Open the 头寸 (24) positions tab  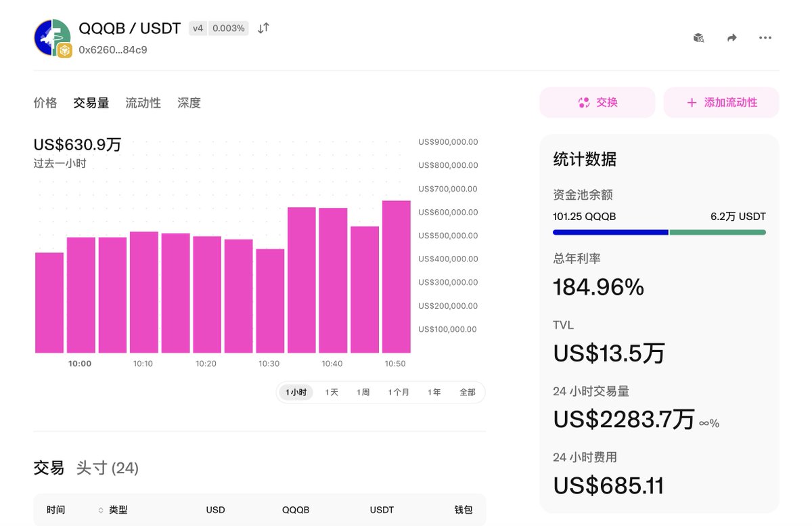pyautogui.click(x=108, y=468)
